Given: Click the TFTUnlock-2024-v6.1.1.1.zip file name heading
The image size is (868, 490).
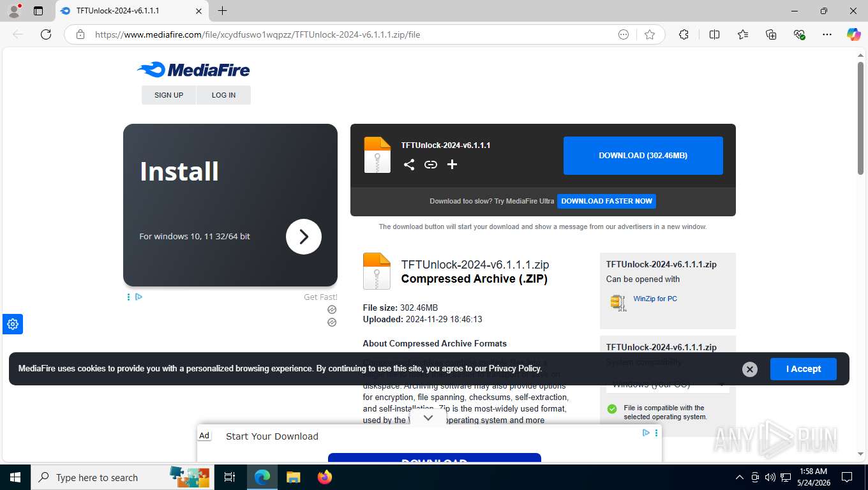Looking at the screenshot, I should coord(475,265).
